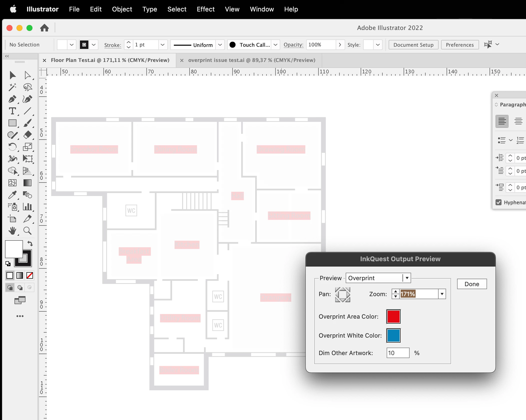Set fill to None
This screenshot has width=526, height=420.
point(30,275)
